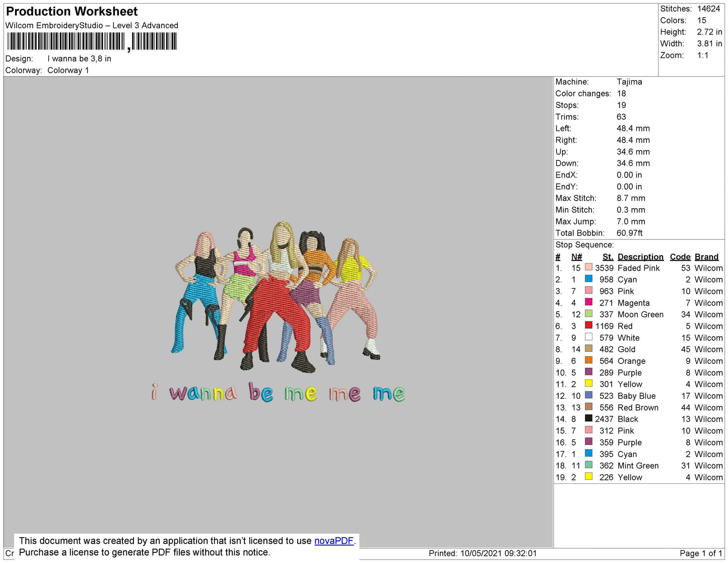This screenshot has height=563, width=728.
Task: Click the design name 'I wanna be 3,8 in'
Action: [79, 58]
